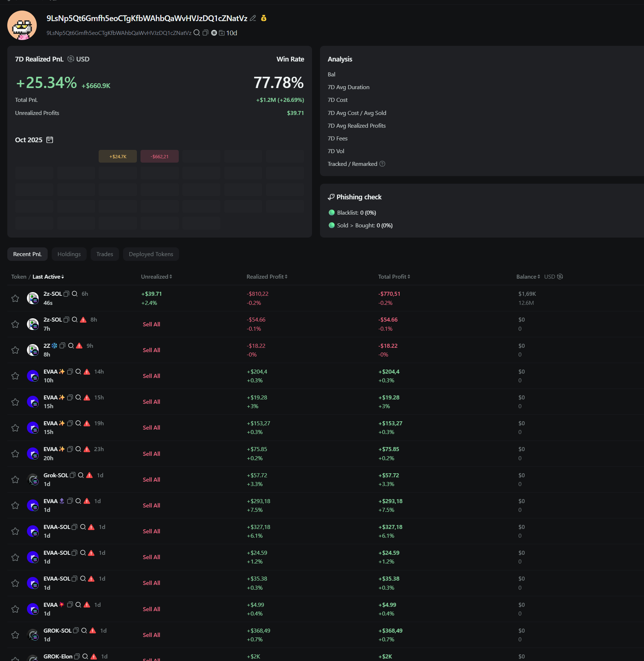This screenshot has height=661, width=644.
Task: Sort by Unrealized column
Action: point(157,277)
